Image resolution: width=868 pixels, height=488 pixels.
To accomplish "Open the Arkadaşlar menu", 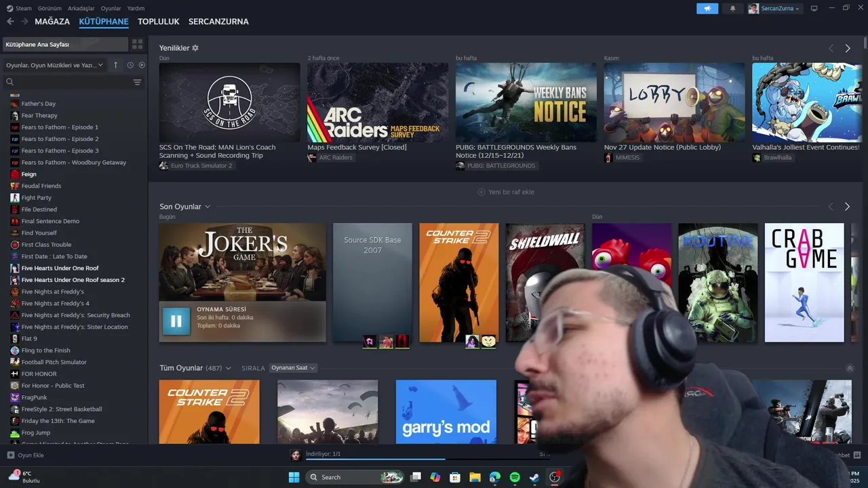I will click(x=81, y=8).
